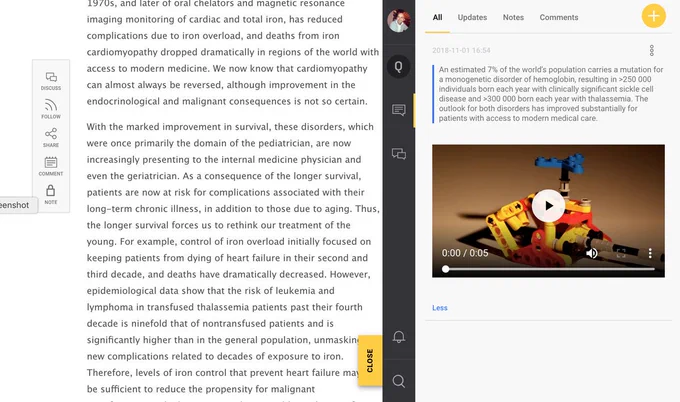Click the video time readout 0:00 / 0:05
680x402 pixels.
coord(465,253)
